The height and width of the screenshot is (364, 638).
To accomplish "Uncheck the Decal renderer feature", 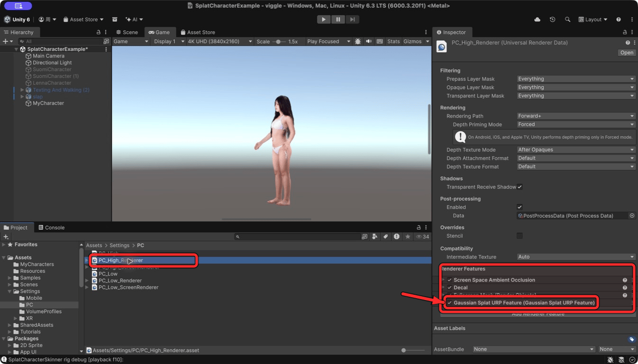I will point(450,288).
